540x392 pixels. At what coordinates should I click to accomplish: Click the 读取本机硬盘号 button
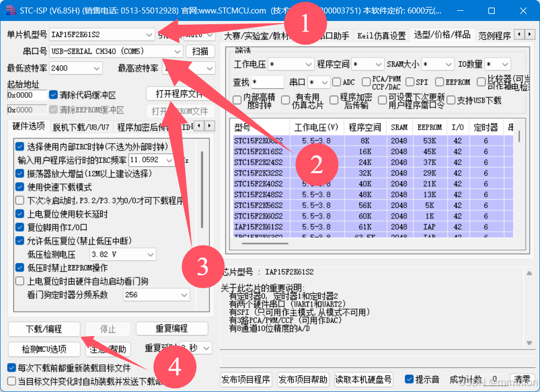[363, 380]
